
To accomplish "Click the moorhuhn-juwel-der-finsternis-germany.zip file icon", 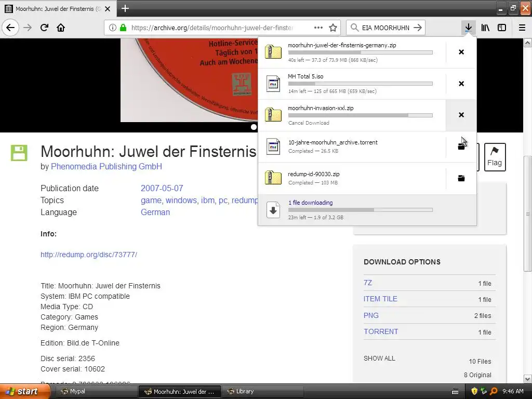I will point(273,52).
